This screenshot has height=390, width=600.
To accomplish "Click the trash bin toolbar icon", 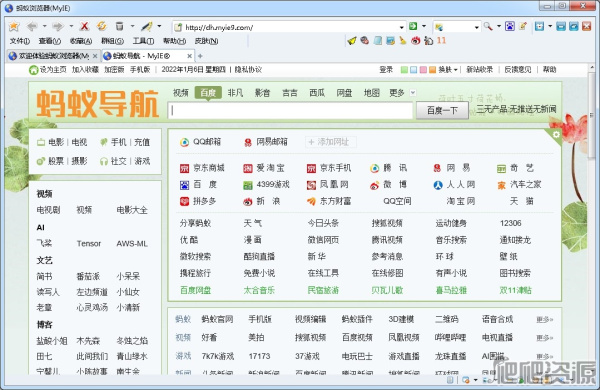I will point(119,26).
